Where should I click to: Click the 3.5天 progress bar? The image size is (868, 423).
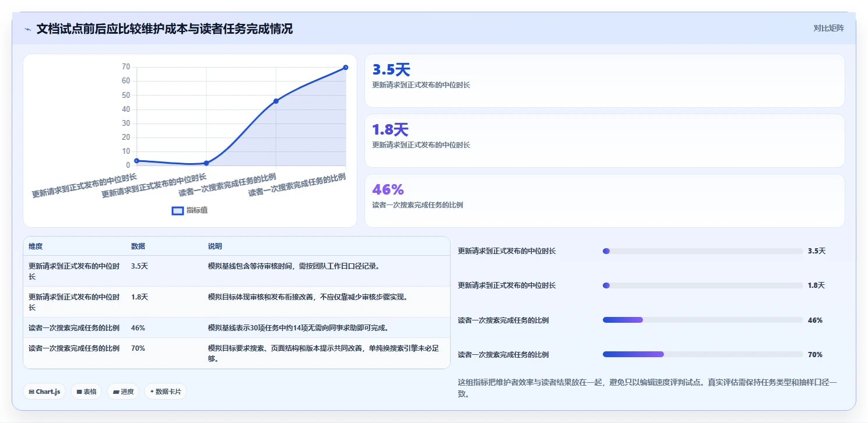(702, 251)
